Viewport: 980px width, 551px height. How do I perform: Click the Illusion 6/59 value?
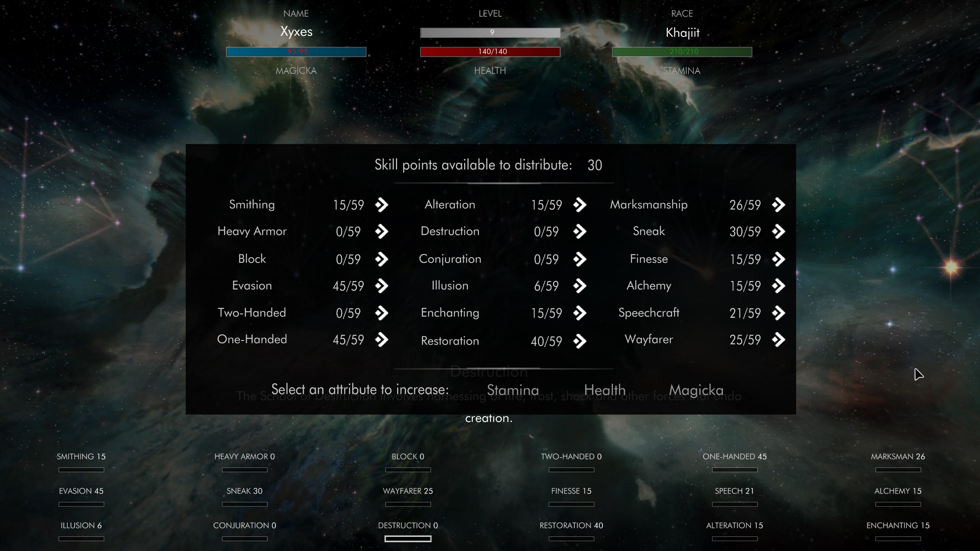point(546,286)
